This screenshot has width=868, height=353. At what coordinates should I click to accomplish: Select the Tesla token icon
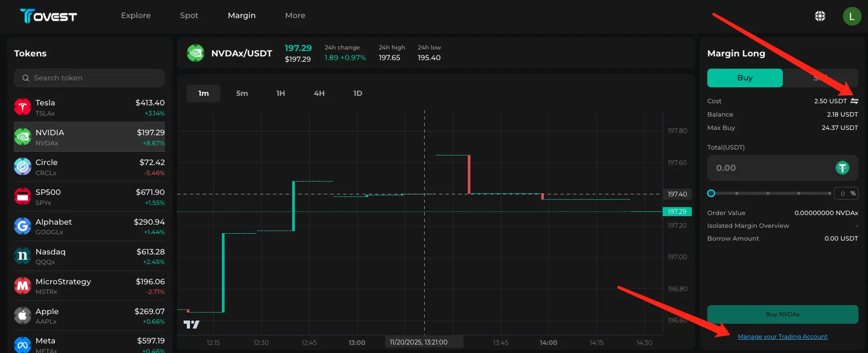22,107
